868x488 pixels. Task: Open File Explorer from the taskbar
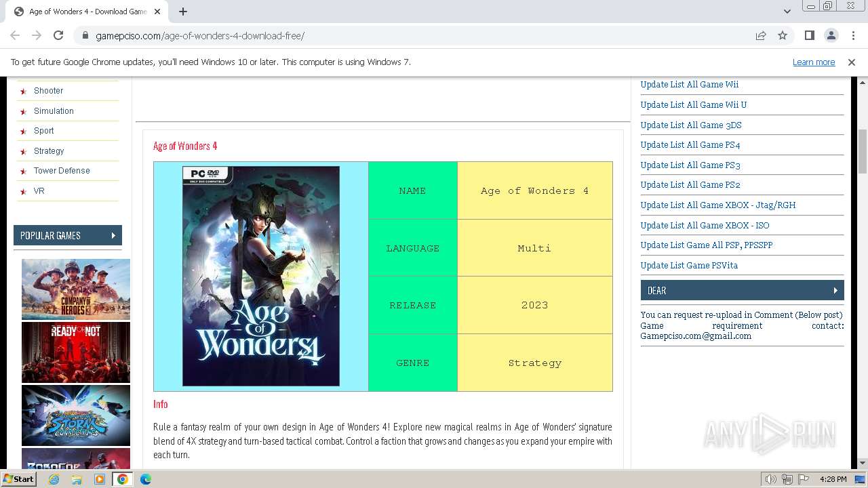[77, 479]
